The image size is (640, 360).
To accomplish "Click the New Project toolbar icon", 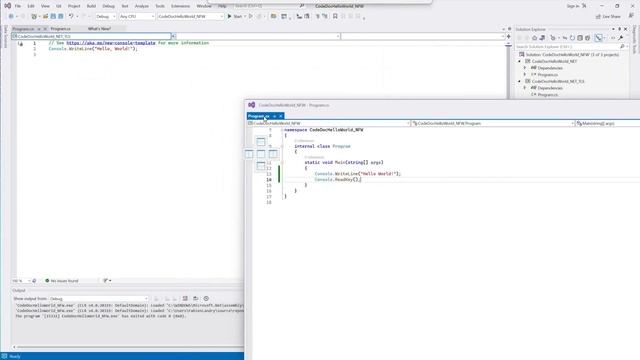I will (34, 16).
